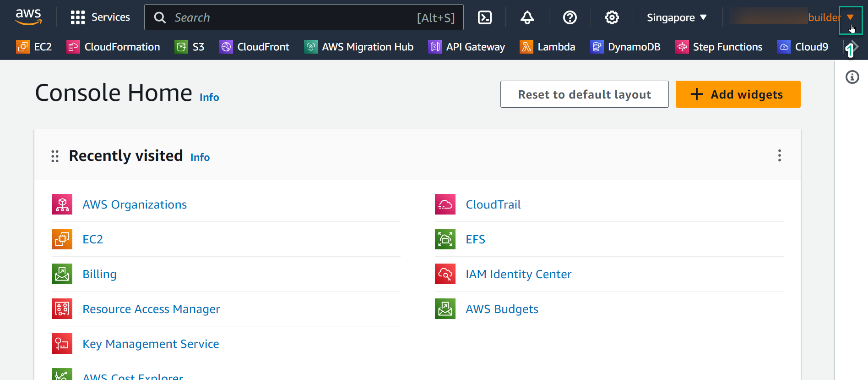Open EC2 in Recently visited list
Image resolution: width=868 pixels, height=380 pixels.
coord(92,239)
